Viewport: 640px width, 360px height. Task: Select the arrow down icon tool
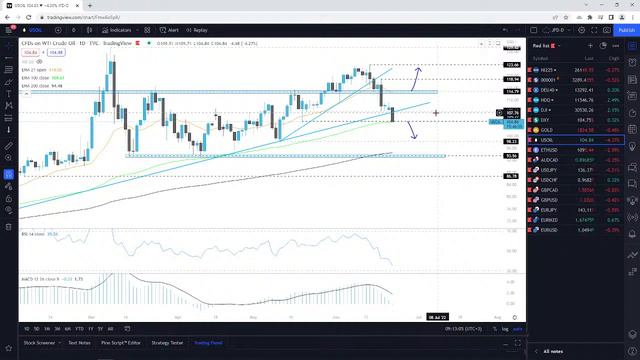click(x=9, y=130)
